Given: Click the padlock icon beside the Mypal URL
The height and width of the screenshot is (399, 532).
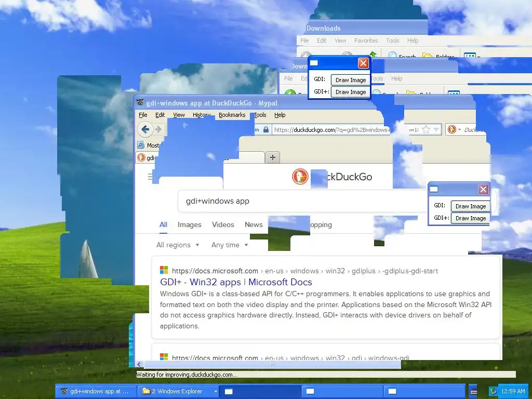Looking at the screenshot, I should point(266,129).
